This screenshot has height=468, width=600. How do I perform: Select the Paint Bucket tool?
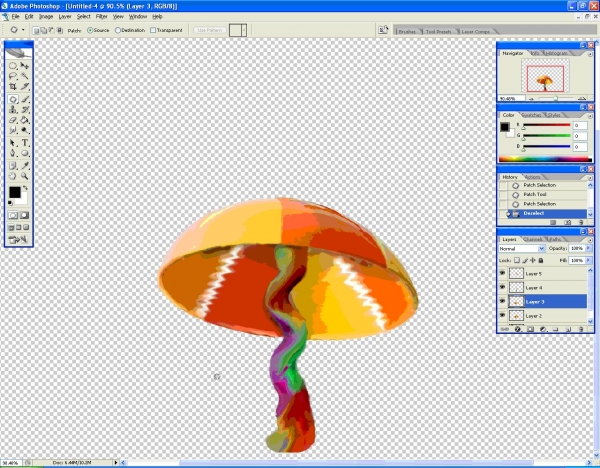[x=24, y=120]
